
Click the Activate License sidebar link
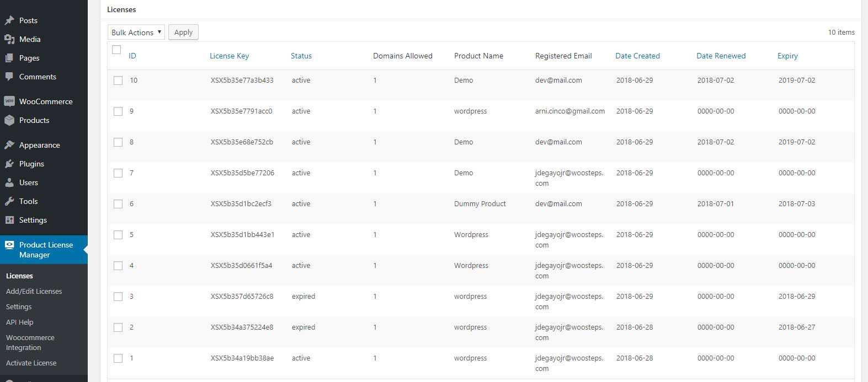(31, 363)
